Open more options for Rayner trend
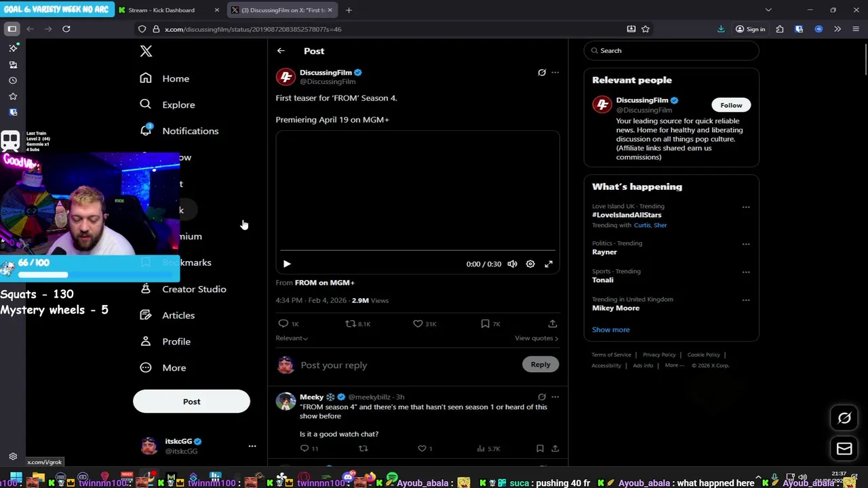 pyautogui.click(x=746, y=244)
